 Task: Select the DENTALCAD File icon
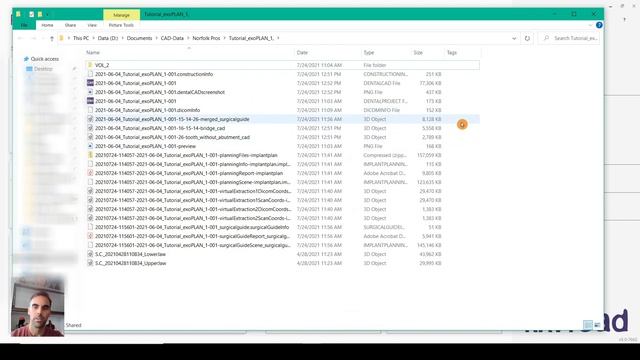tap(90, 83)
